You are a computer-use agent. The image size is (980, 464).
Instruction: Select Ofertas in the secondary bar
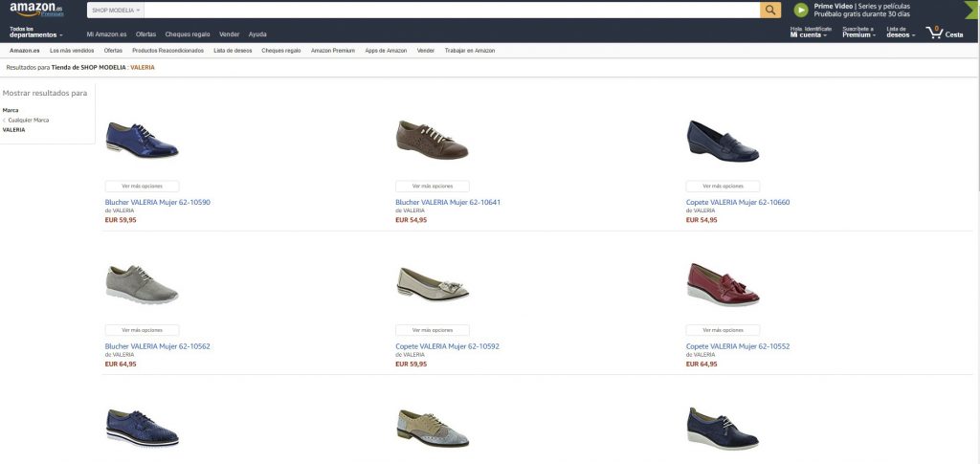(x=113, y=51)
